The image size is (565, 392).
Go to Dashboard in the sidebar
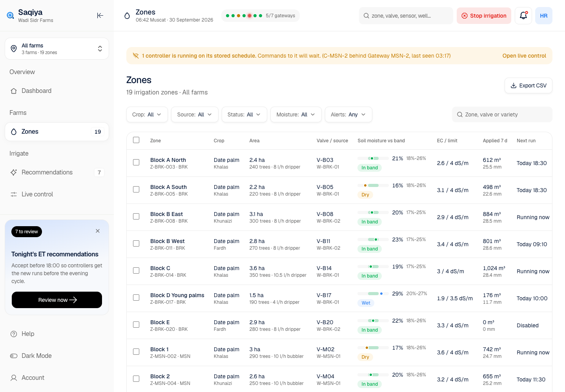(57, 91)
